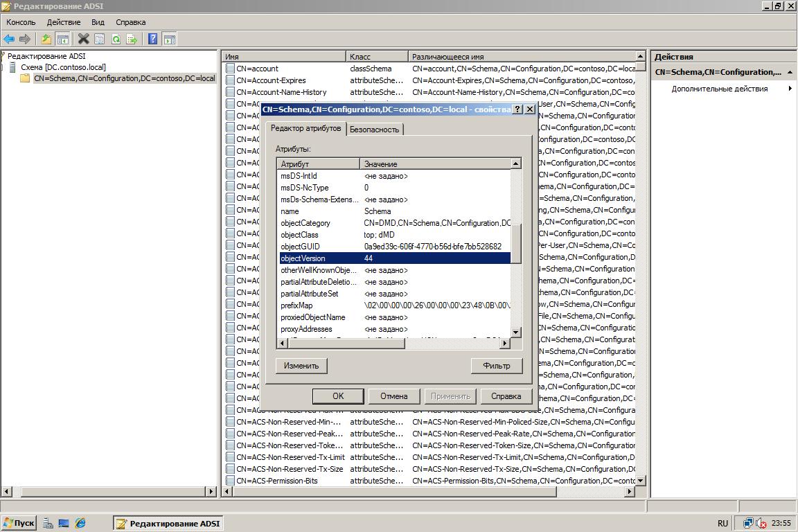Click the green Refresh toolbar icon
Image resolution: width=798 pixels, height=532 pixels.
click(116, 39)
